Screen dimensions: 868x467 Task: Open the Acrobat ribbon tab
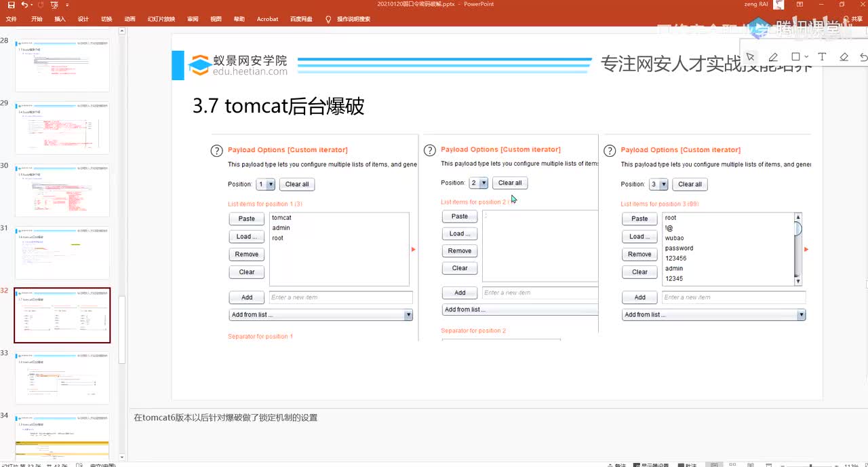[x=267, y=19]
